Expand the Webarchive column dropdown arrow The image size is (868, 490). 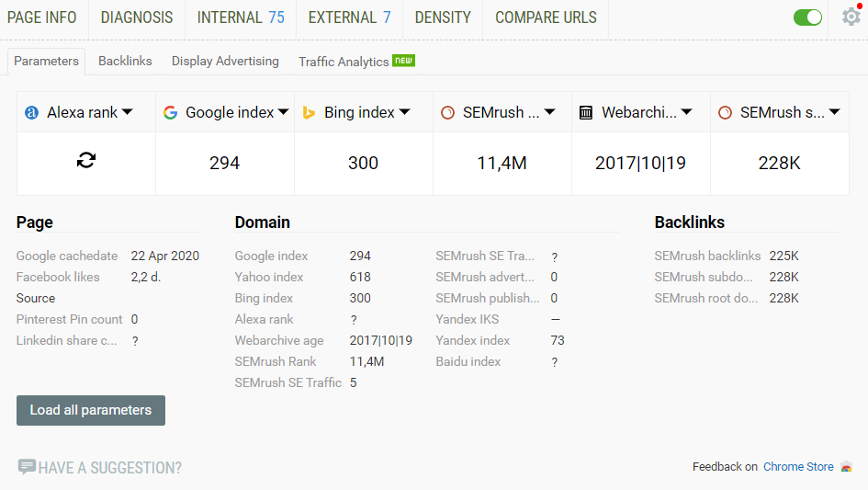pos(687,112)
